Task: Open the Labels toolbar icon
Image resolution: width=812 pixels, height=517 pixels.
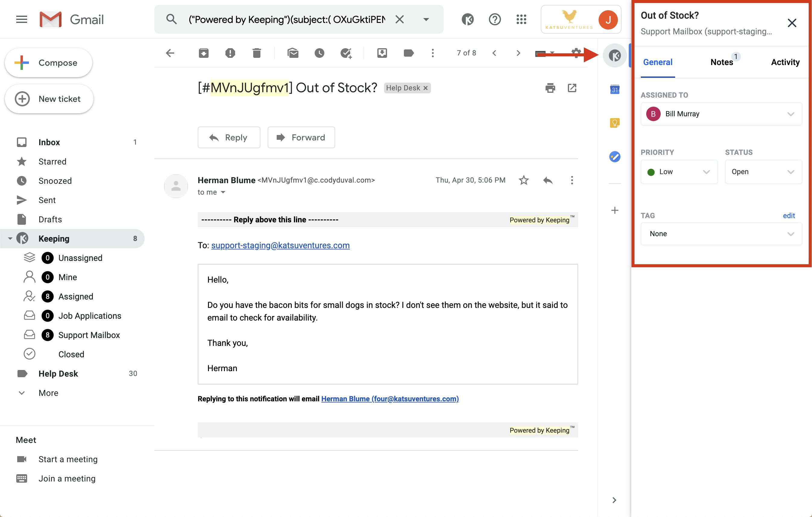Action: tap(408, 53)
